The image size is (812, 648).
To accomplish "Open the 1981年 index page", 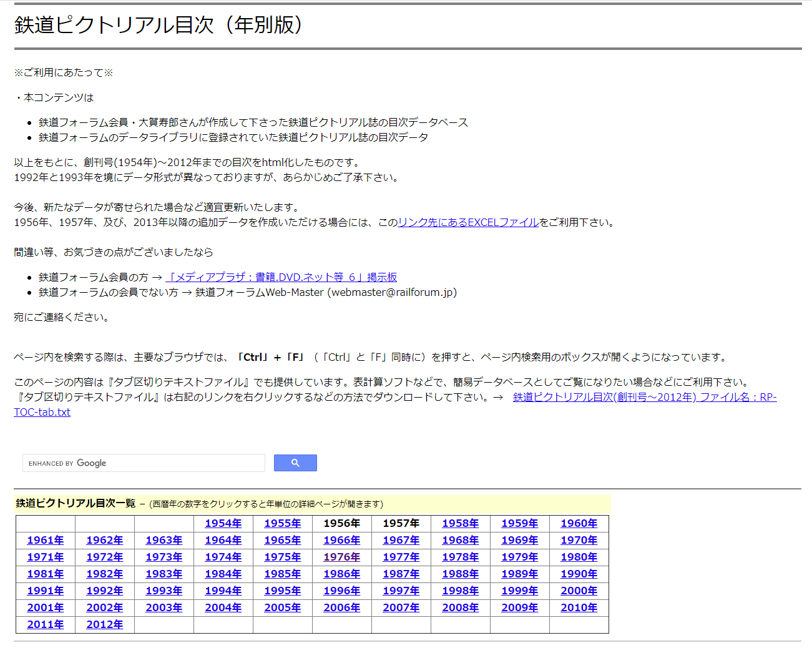I will point(46,574).
